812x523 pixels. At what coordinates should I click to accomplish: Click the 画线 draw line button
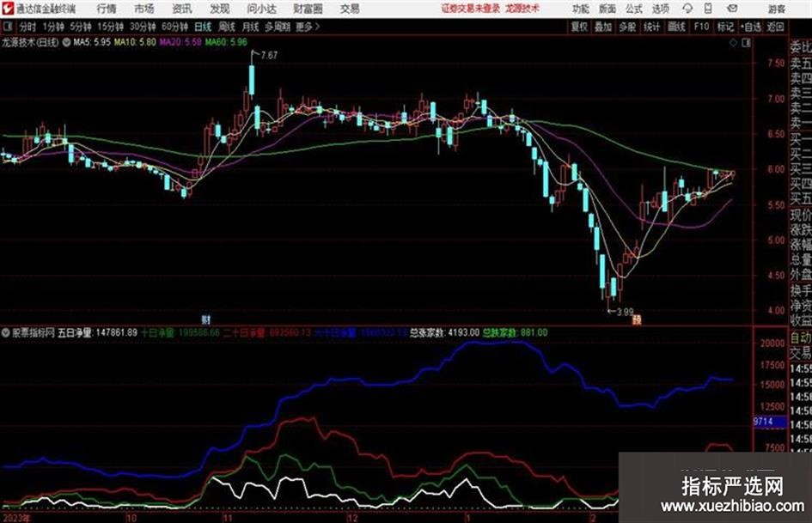[x=676, y=27]
